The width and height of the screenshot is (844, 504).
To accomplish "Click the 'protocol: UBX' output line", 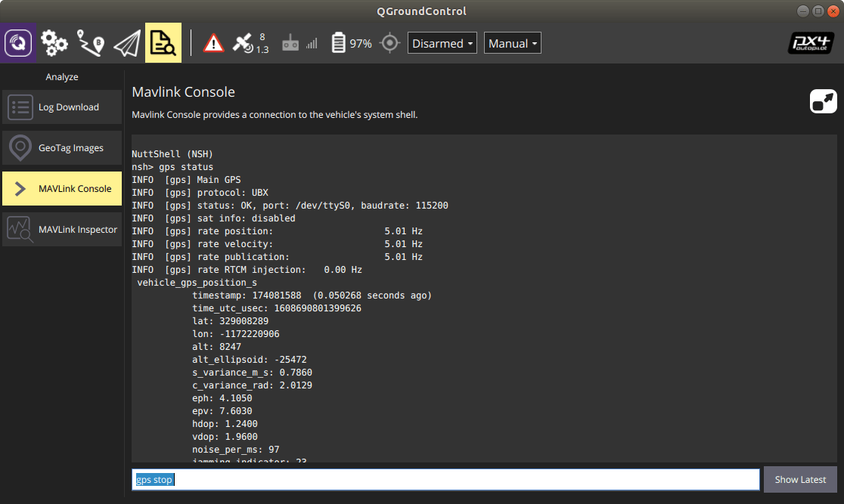I will [x=200, y=193].
